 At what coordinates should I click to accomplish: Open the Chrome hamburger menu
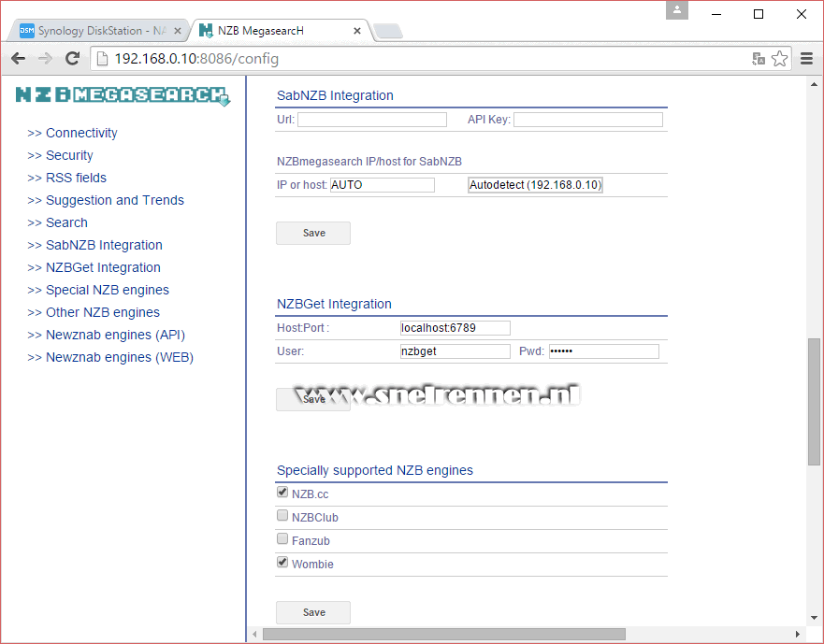point(806,58)
